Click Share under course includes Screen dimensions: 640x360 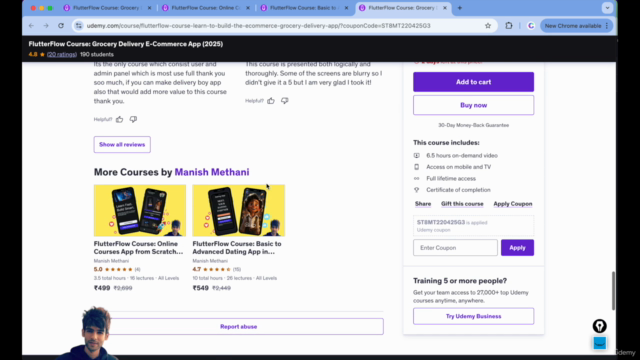click(x=423, y=204)
